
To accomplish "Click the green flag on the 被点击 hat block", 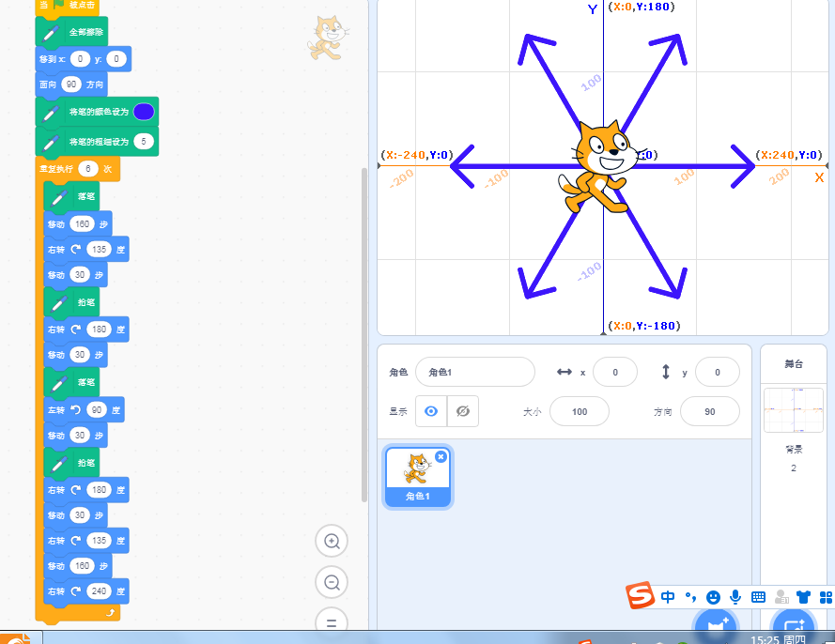I will click(x=58, y=5).
